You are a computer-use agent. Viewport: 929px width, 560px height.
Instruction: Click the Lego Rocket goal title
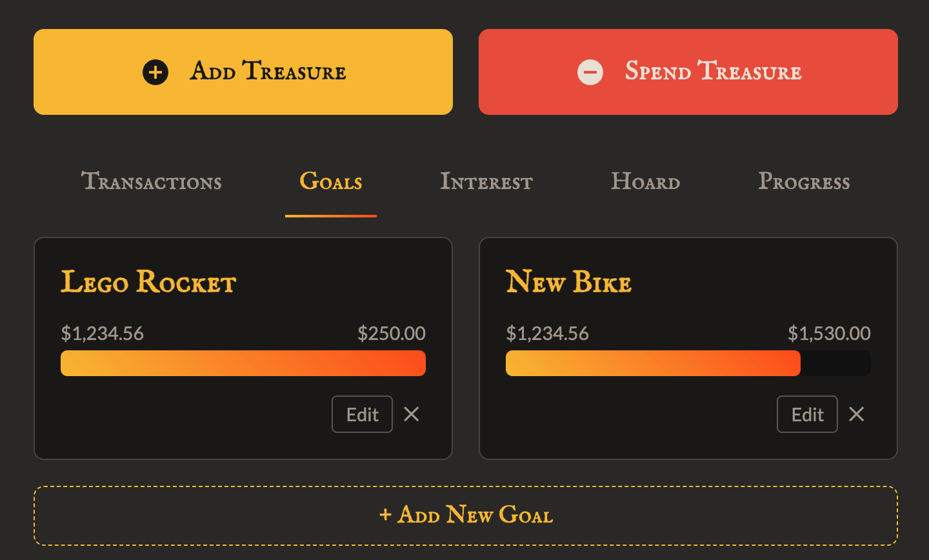coord(148,282)
